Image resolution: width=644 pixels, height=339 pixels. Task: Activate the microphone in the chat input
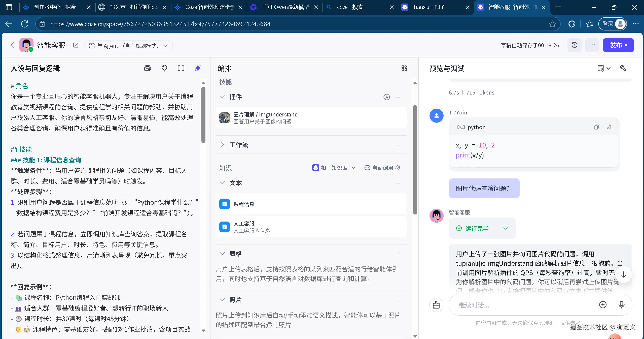tap(621, 305)
